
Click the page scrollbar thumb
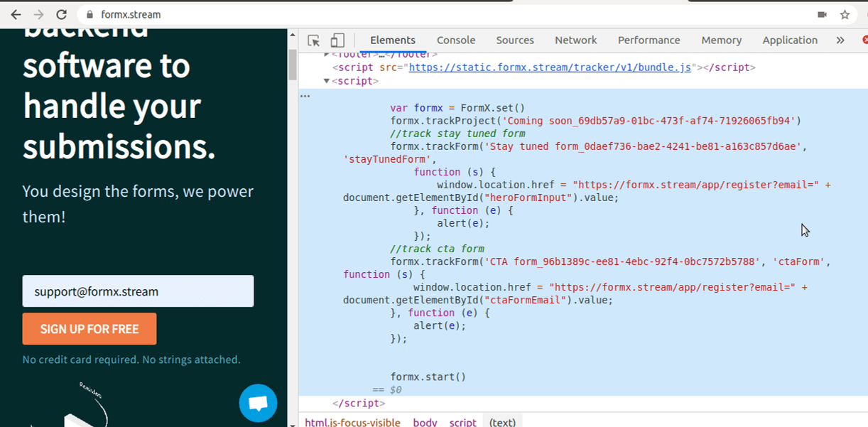[x=292, y=65]
